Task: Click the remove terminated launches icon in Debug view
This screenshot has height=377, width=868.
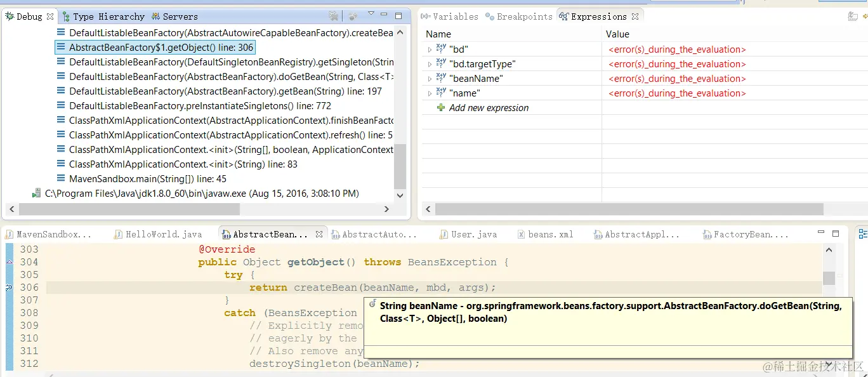Action: pos(334,16)
